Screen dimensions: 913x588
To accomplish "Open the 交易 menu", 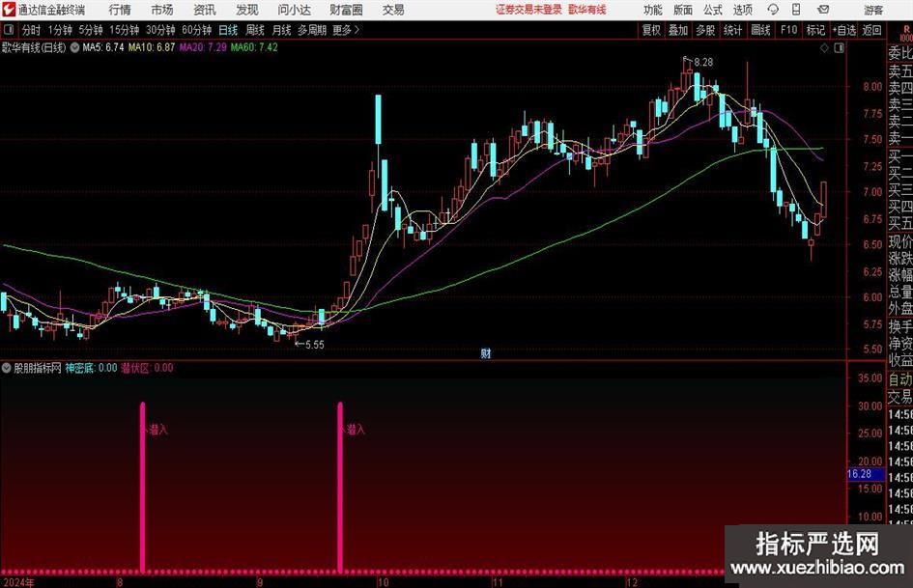I will click(x=393, y=10).
